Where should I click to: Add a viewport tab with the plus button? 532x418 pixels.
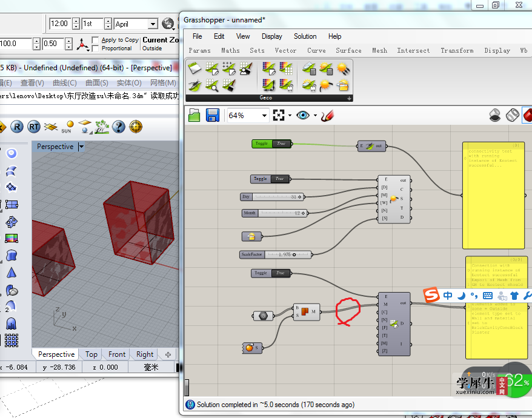[168, 354]
